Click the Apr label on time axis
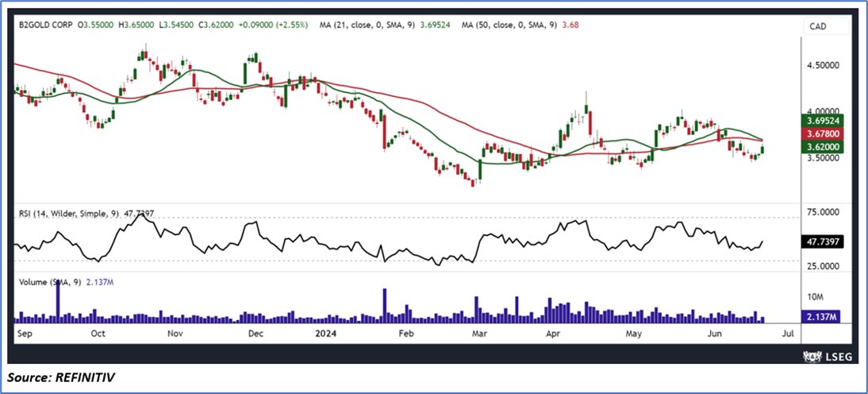This screenshot has height=394, width=868. click(x=553, y=334)
